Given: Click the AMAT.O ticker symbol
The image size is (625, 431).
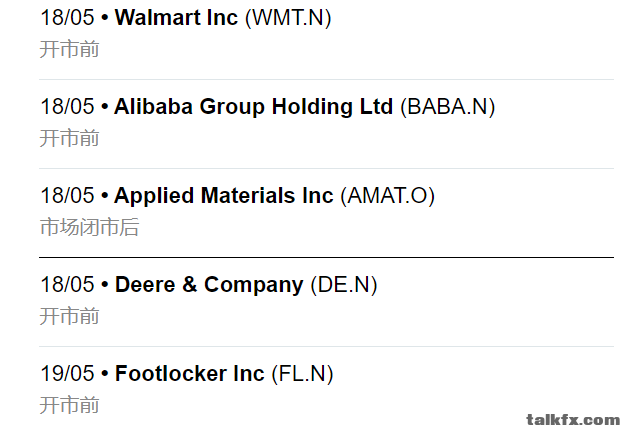Looking at the screenshot, I should (x=387, y=196).
